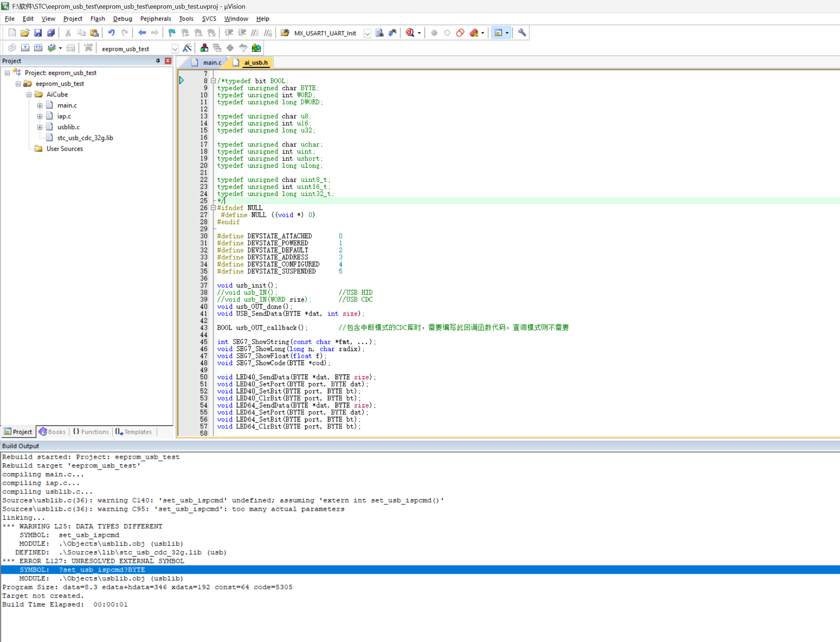Expand the main.c tree node

point(40,106)
